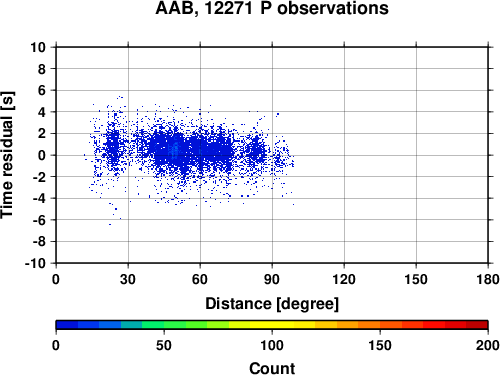
Task: Click the 'Distance [degree]' axis label
Action: [272, 304]
